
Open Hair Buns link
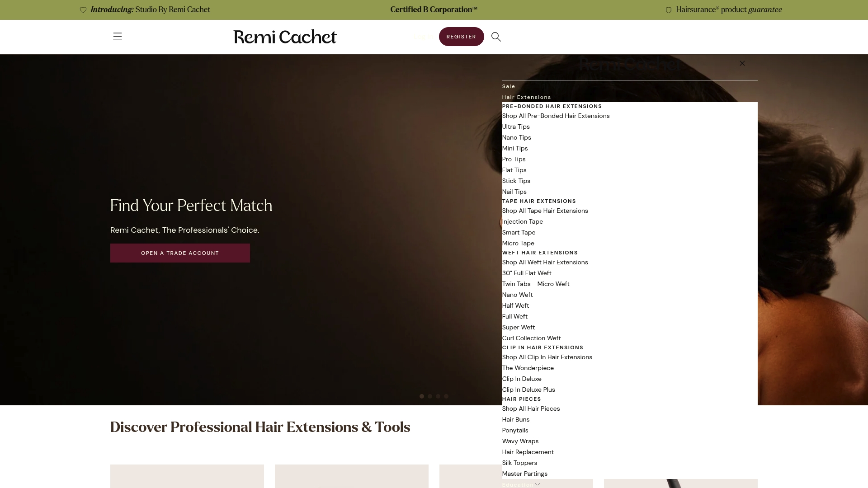click(x=516, y=419)
